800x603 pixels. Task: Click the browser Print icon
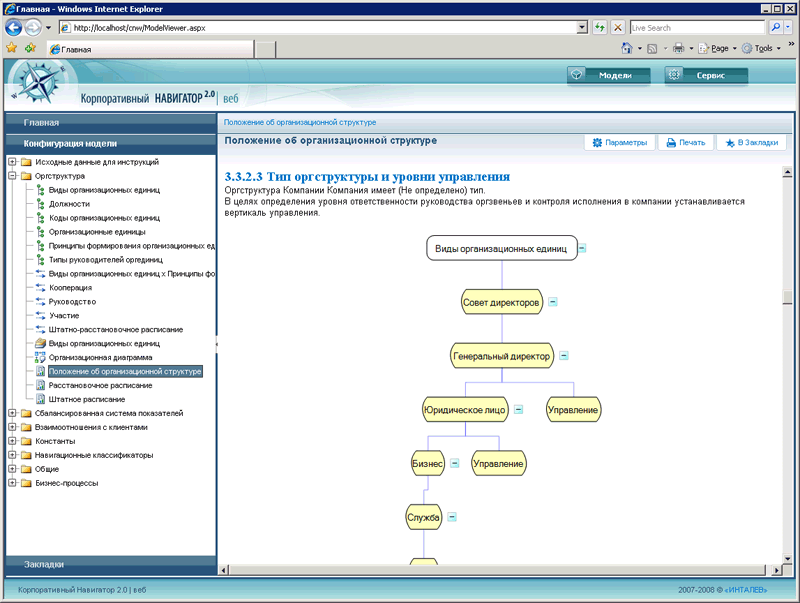(679, 48)
